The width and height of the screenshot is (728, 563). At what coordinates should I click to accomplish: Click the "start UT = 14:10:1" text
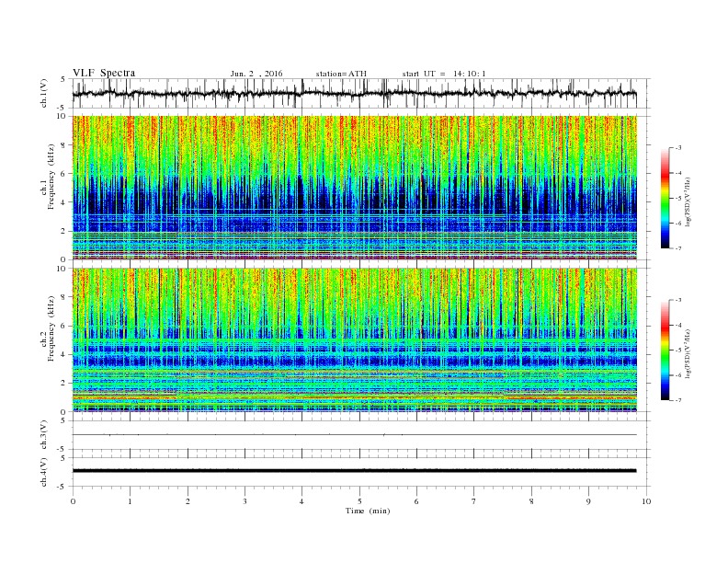pos(444,74)
